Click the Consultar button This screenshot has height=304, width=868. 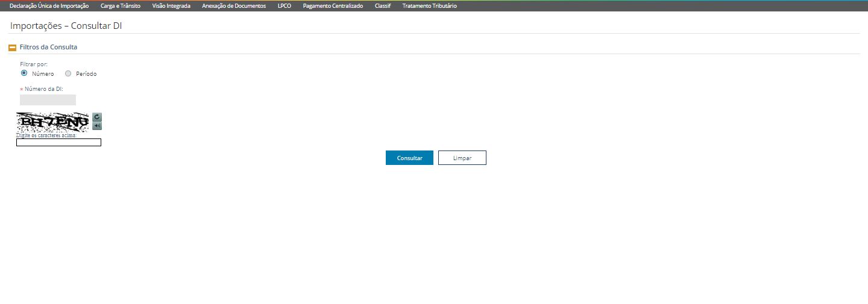pyautogui.click(x=409, y=158)
